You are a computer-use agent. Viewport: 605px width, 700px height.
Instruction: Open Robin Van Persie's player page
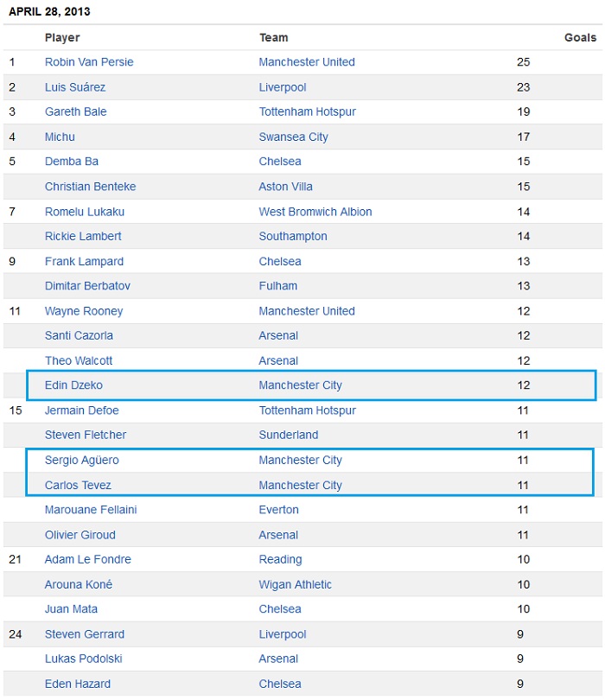tap(89, 62)
